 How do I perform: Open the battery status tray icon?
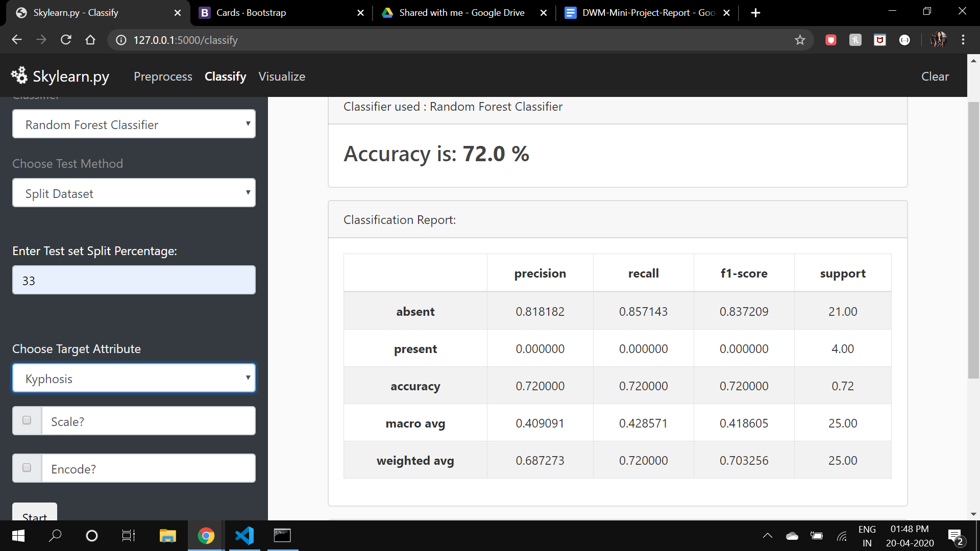point(817,536)
